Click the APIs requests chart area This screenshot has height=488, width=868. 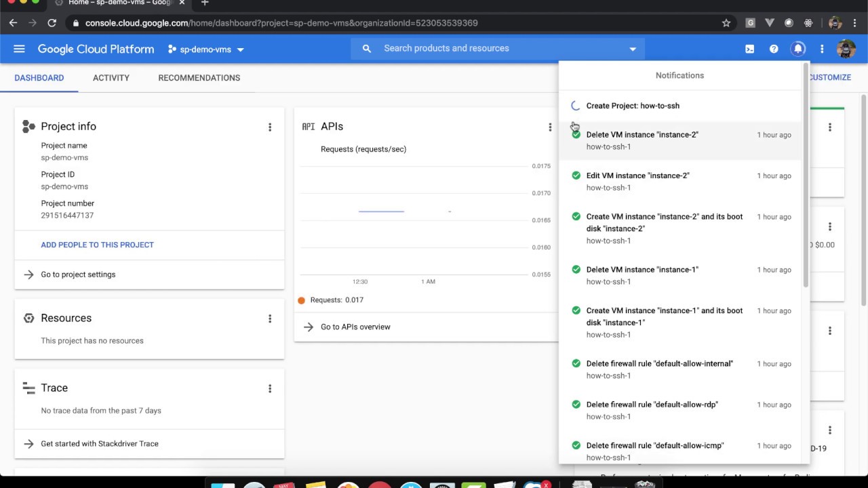(415, 220)
